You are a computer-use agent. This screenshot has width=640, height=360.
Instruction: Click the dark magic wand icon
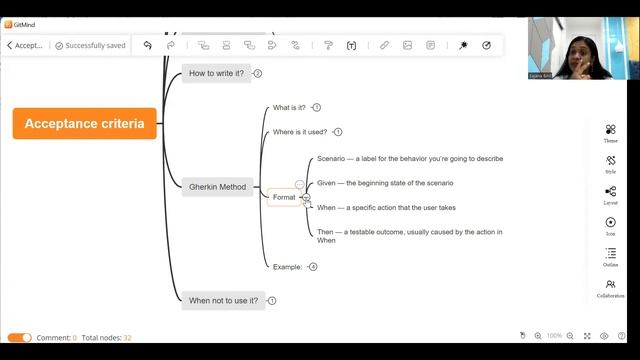(x=463, y=45)
